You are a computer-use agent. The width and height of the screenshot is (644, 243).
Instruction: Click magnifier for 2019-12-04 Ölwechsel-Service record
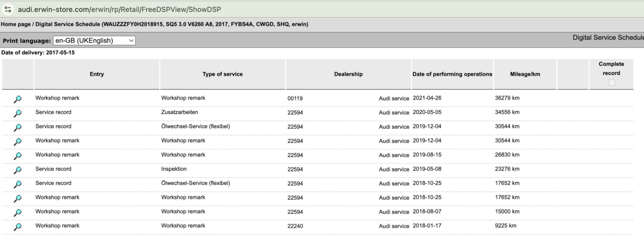17,127
